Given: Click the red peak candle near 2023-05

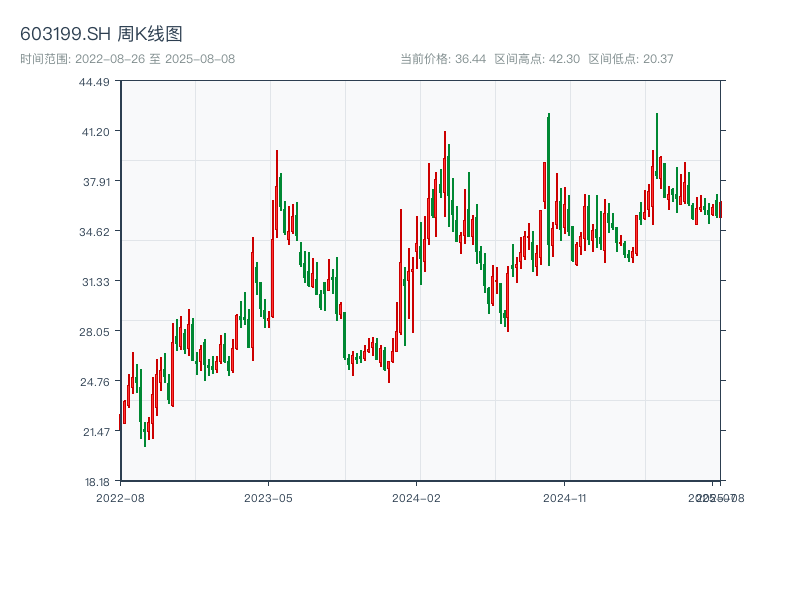Looking at the screenshot, I should coord(277,194).
